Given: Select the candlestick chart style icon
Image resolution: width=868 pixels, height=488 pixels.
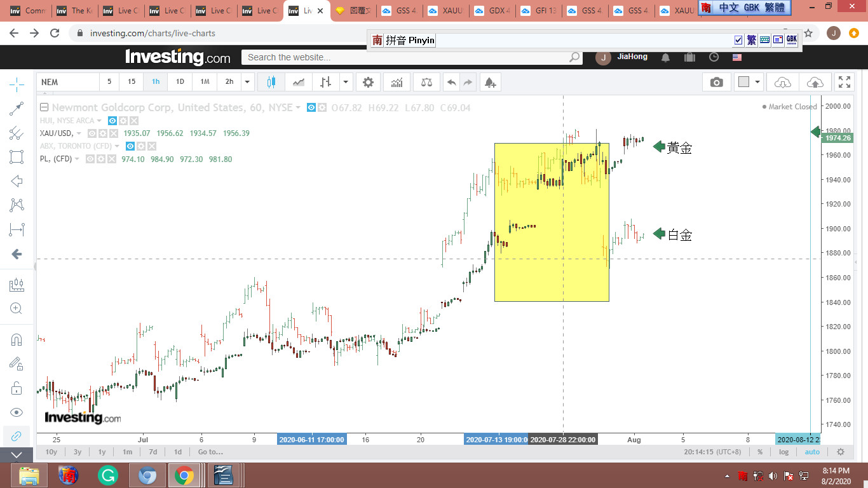Looking at the screenshot, I should tap(271, 82).
